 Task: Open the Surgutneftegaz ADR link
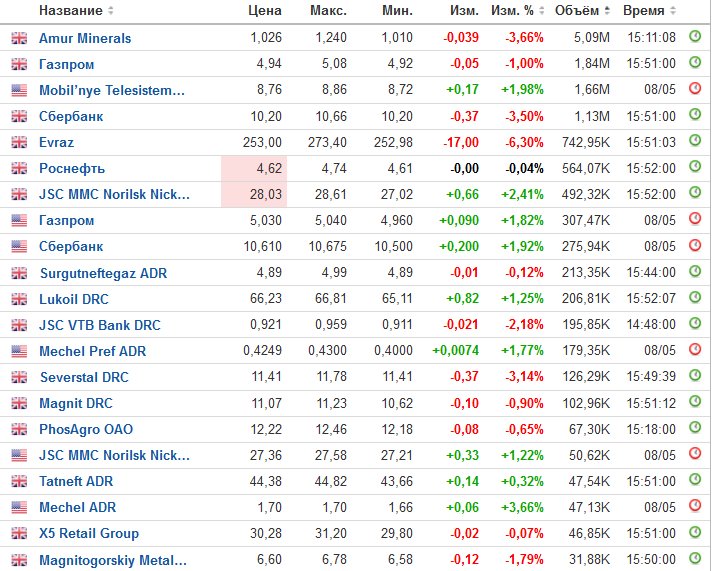tap(104, 273)
